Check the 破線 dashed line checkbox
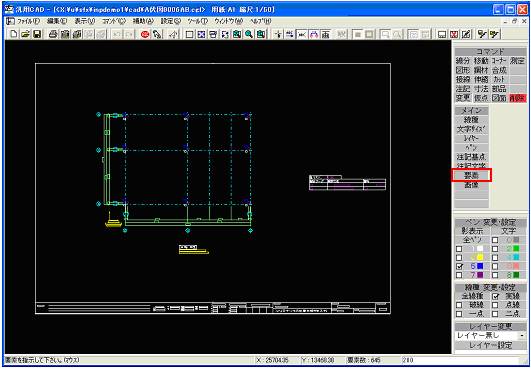This screenshot has height=369, width=531. coord(459,305)
